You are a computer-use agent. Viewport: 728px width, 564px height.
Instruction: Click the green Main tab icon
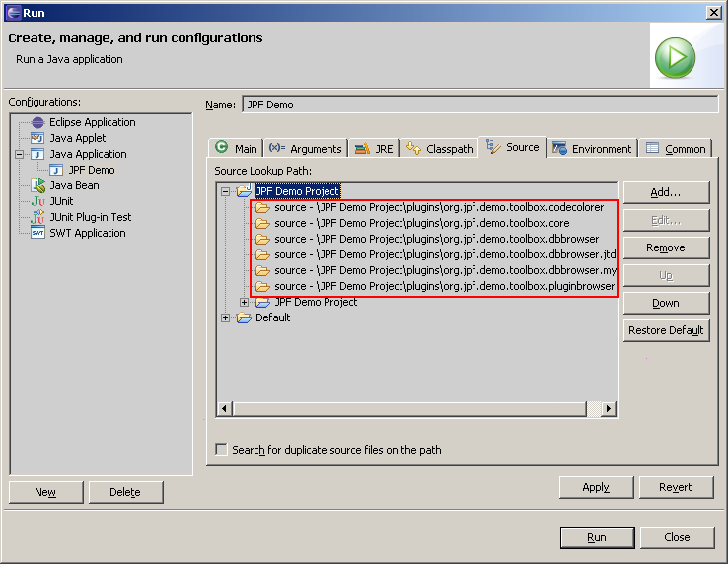pyautogui.click(x=222, y=147)
